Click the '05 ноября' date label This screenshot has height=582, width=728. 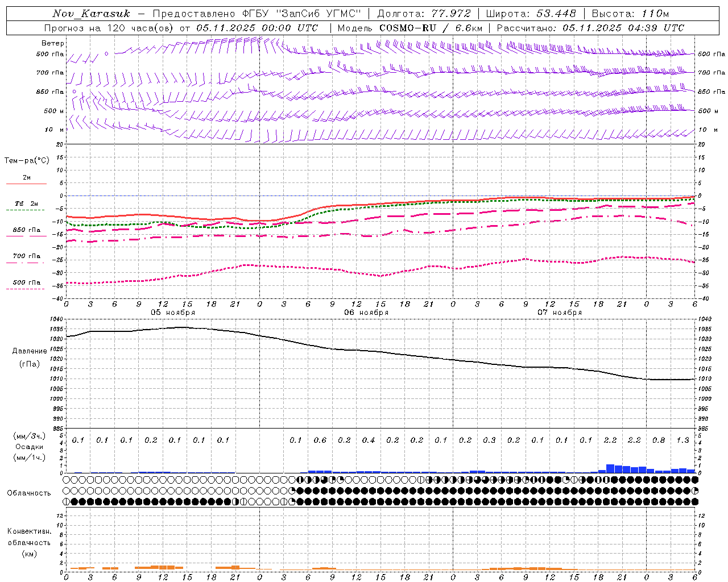pyautogui.click(x=173, y=313)
